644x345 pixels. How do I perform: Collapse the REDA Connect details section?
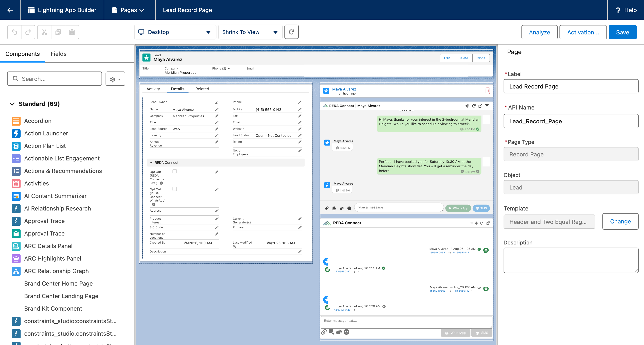click(x=151, y=163)
